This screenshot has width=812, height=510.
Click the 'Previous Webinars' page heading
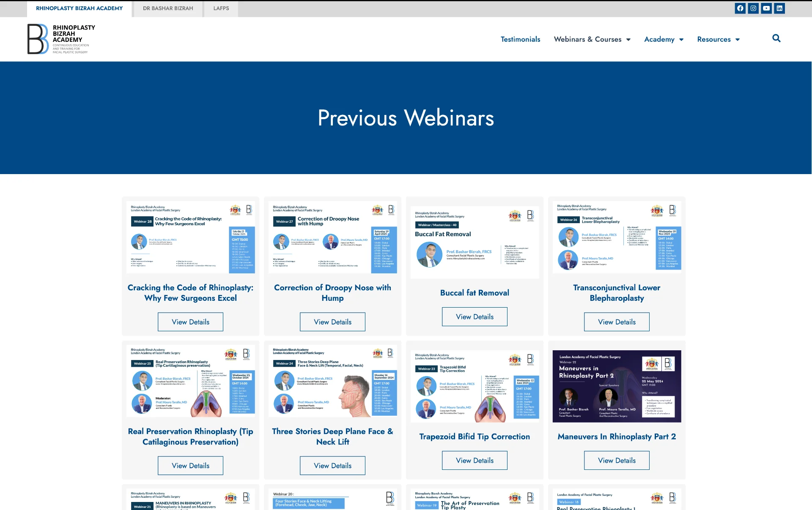(406, 118)
